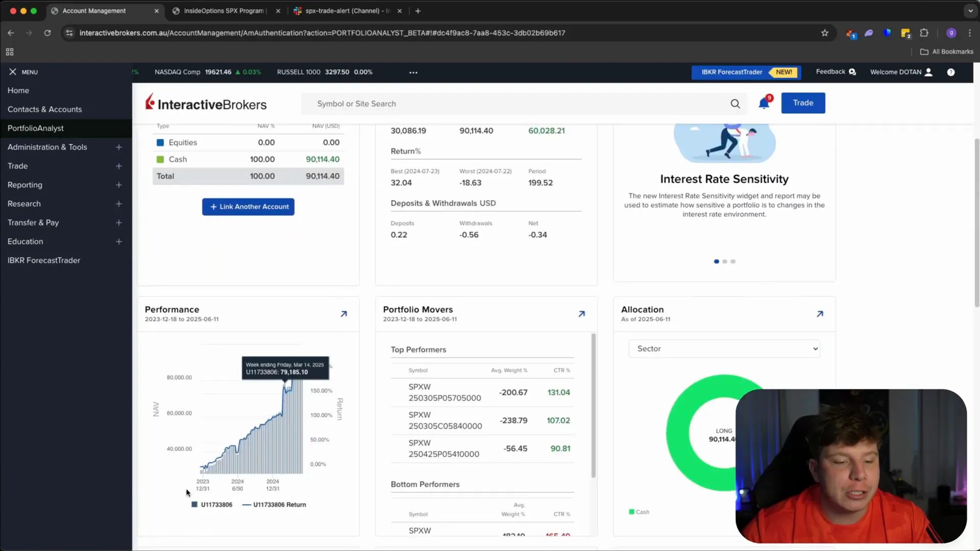Expand the Performance widget arrow icon
Screen dimensions: 980x551
[x=344, y=314]
